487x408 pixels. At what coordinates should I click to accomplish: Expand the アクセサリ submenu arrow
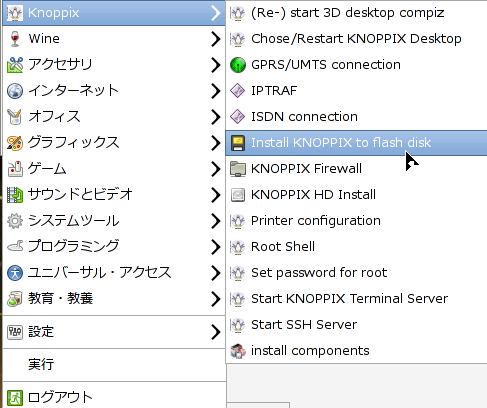click(216, 65)
